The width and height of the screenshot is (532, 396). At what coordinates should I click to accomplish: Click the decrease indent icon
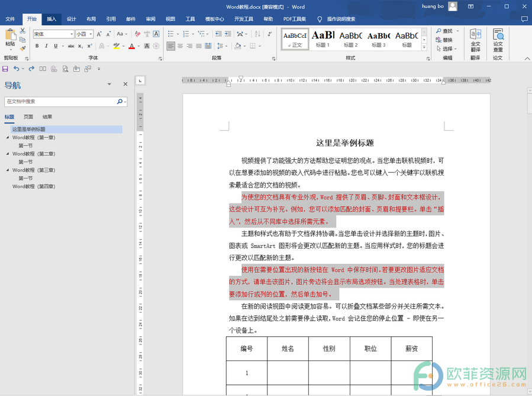[218, 34]
